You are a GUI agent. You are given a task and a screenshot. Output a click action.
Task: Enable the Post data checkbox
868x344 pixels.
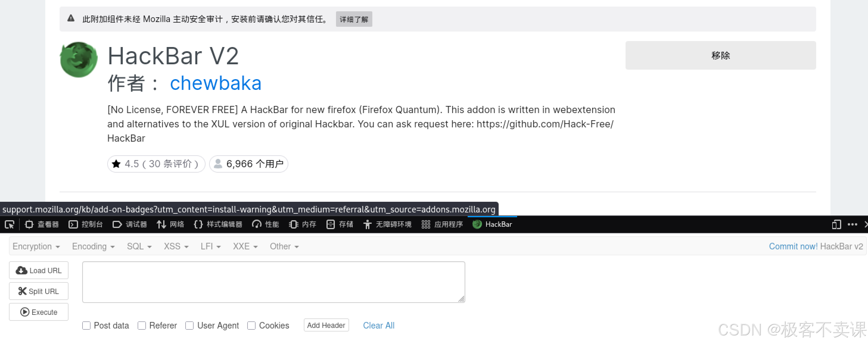coord(86,326)
